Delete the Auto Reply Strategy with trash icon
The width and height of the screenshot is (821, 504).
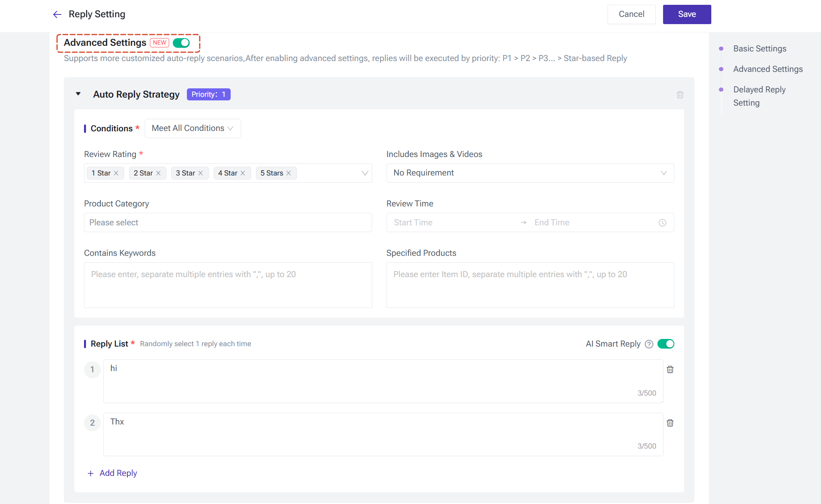click(680, 95)
